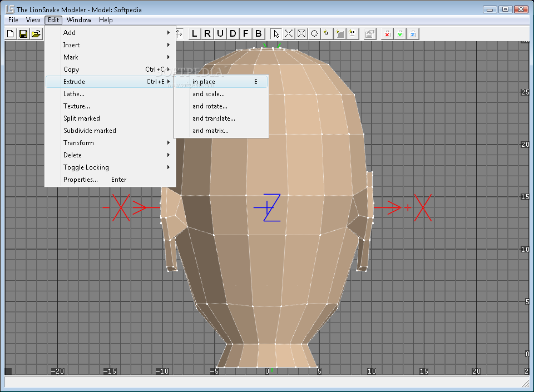Save model with the floppy disk icon
This screenshot has width=534, height=392.
point(23,34)
